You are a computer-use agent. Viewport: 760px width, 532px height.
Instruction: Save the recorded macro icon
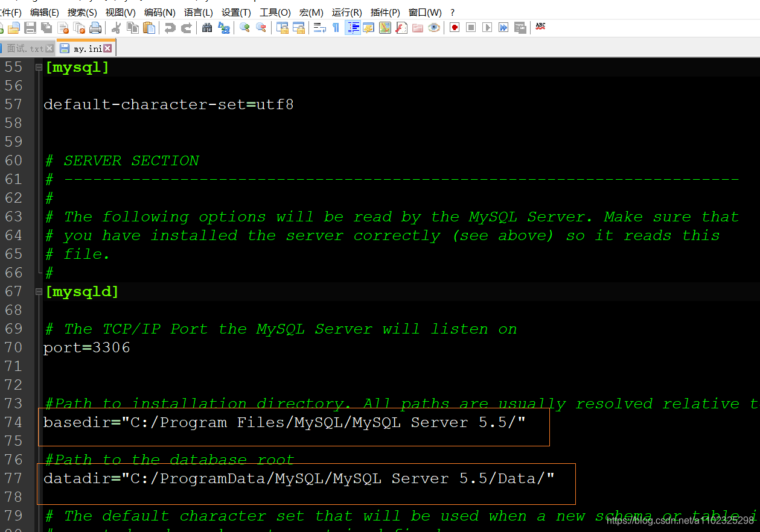pos(520,28)
